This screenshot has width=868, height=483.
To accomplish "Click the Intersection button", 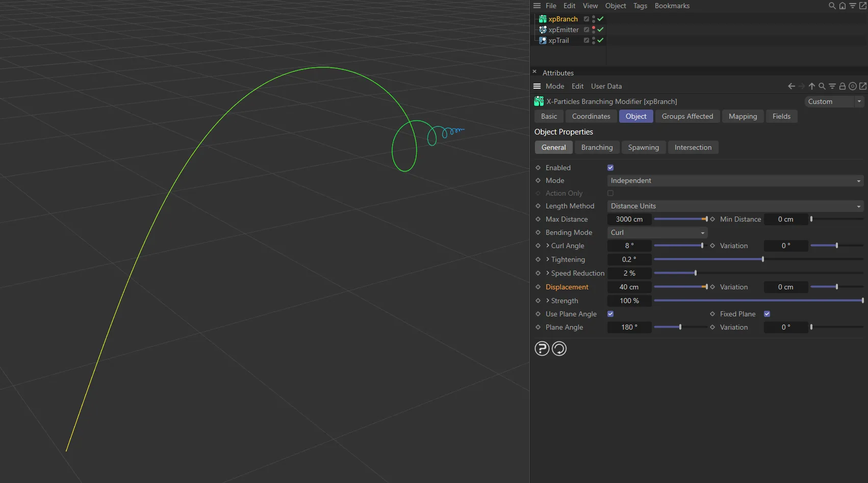I will click(693, 147).
